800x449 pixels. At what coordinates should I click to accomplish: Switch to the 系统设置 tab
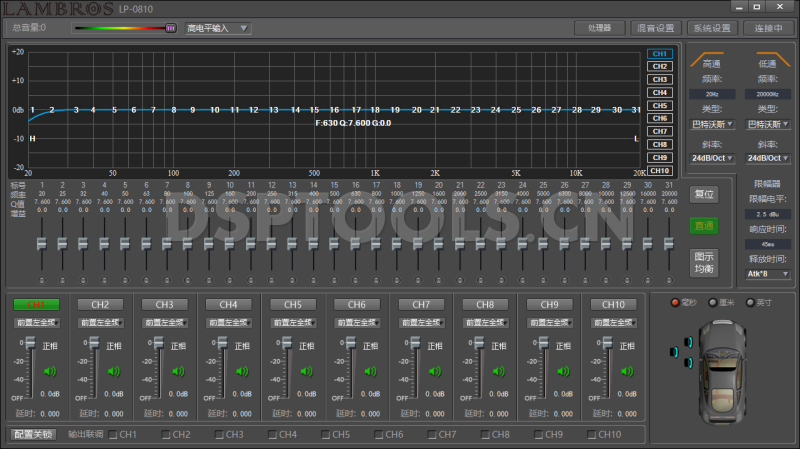click(x=712, y=28)
